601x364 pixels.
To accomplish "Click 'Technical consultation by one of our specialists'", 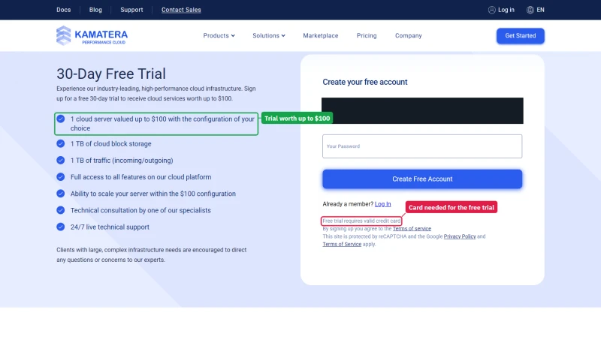I will [140, 210].
